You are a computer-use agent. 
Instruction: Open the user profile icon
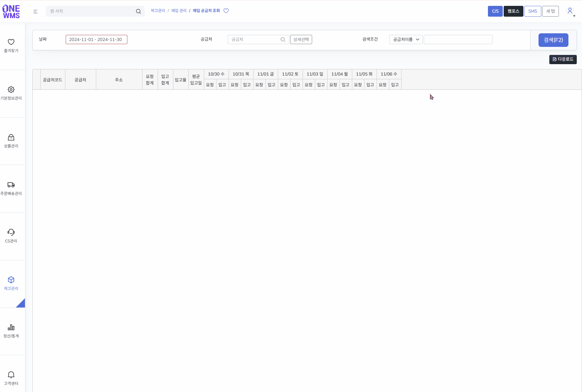(x=570, y=11)
